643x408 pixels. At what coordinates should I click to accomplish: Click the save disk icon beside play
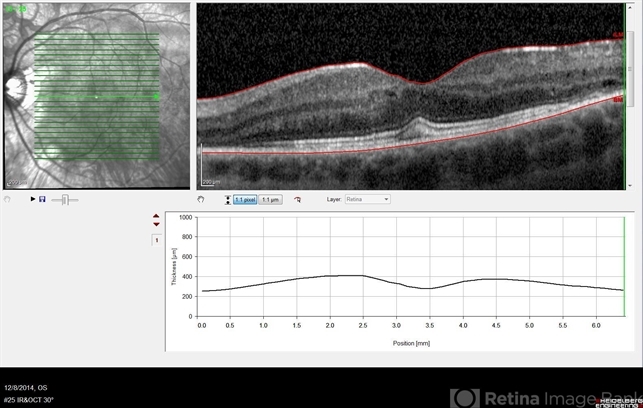[42, 200]
